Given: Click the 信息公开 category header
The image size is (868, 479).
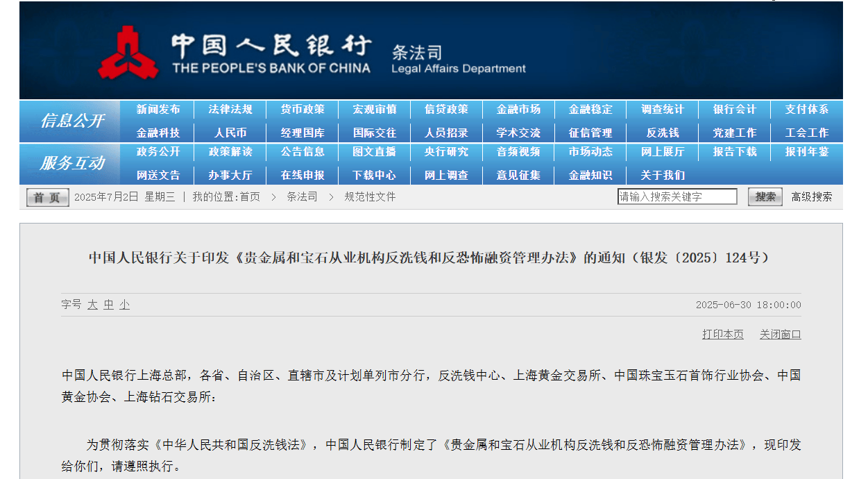Looking at the screenshot, I should tap(72, 121).
